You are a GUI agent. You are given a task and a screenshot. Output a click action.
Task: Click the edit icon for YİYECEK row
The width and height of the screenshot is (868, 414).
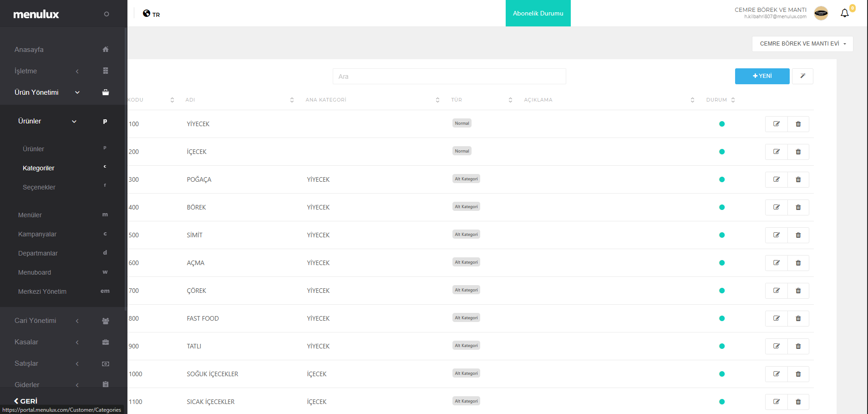pos(777,124)
